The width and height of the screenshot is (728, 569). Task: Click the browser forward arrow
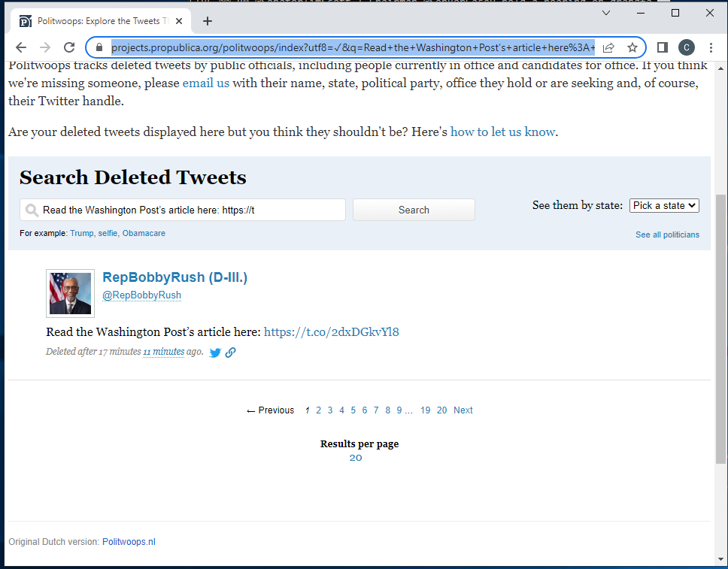click(45, 47)
